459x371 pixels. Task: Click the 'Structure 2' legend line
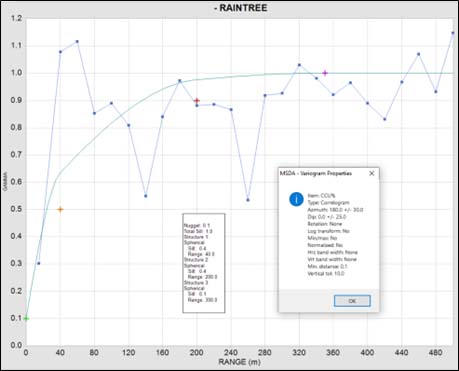tap(196, 260)
